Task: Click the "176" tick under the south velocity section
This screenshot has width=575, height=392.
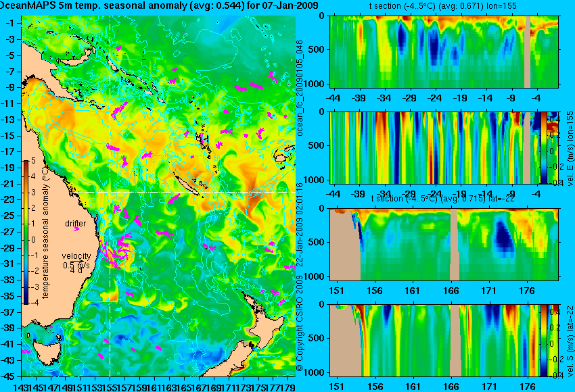Action: tap(528, 387)
